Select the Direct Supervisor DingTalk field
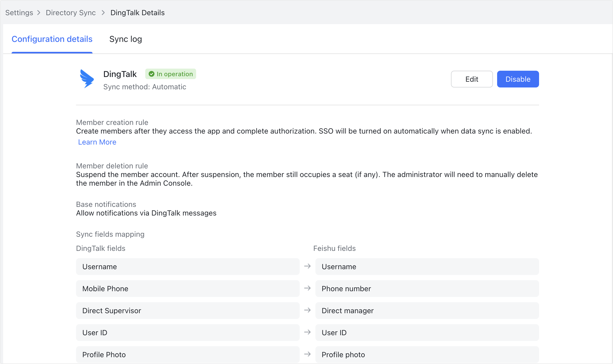The width and height of the screenshot is (613, 364). click(187, 310)
